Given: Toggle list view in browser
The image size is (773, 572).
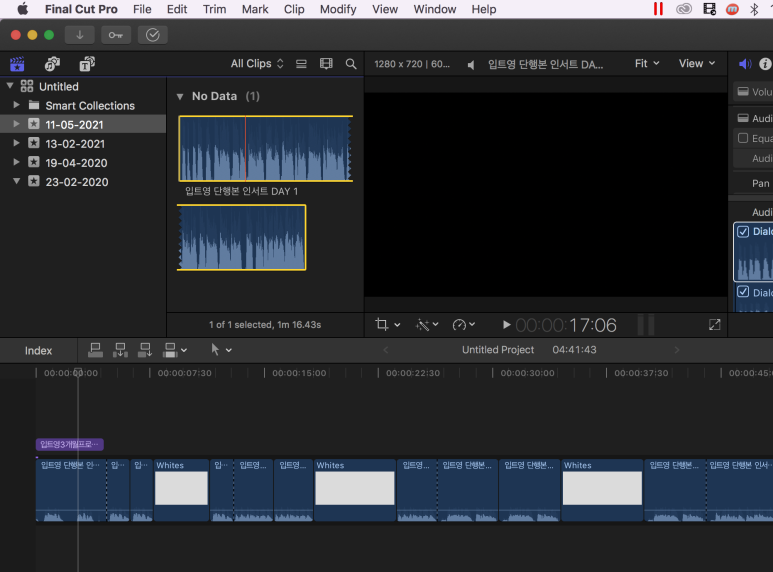Looking at the screenshot, I should pyautogui.click(x=301, y=64).
